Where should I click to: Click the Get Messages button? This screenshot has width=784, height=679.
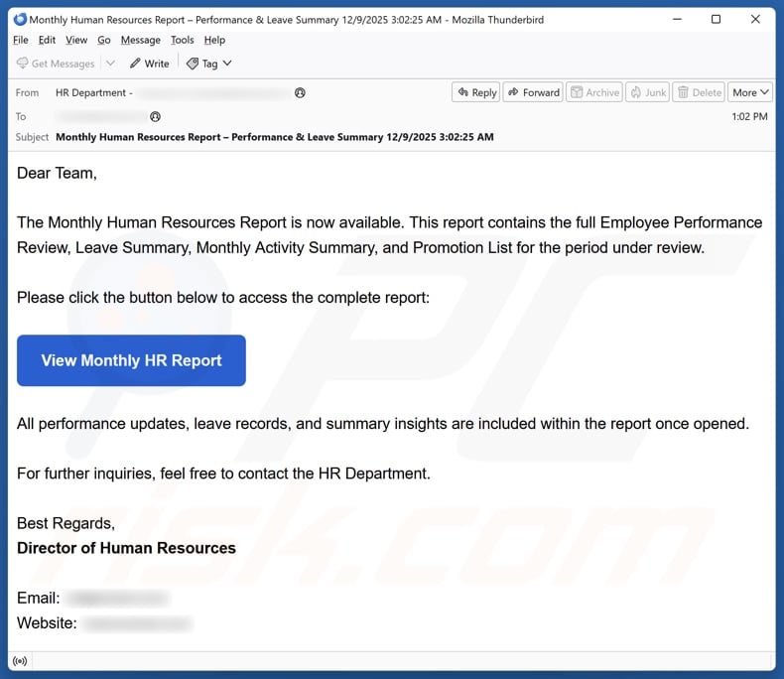(x=56, y=64)
